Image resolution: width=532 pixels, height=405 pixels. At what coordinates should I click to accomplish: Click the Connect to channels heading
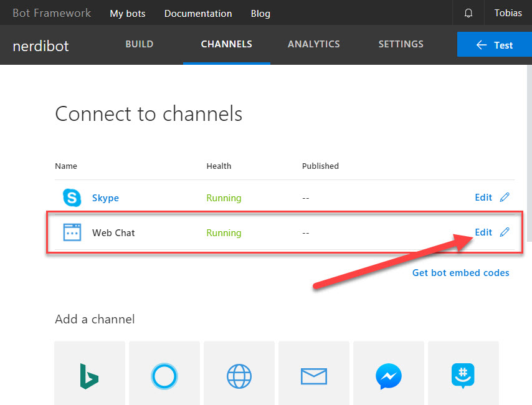[149, 113]
